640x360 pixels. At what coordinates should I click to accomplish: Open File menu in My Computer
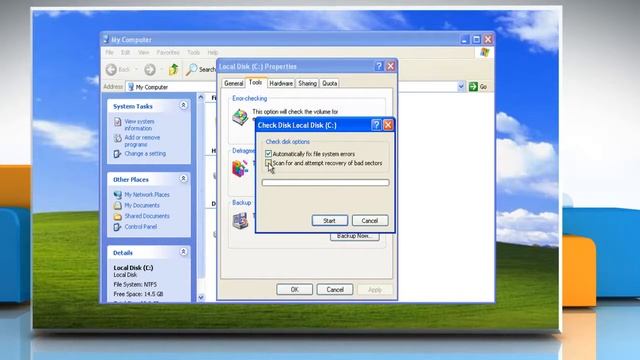coord(109,53)
